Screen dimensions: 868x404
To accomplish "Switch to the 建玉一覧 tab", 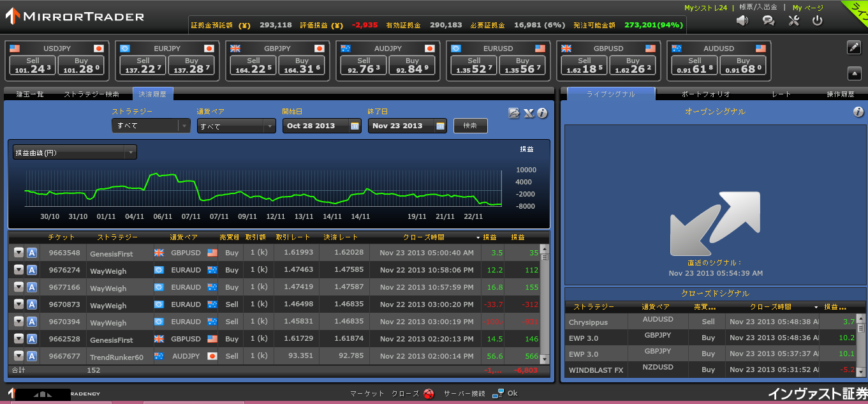I will click(x=30, y=94).
